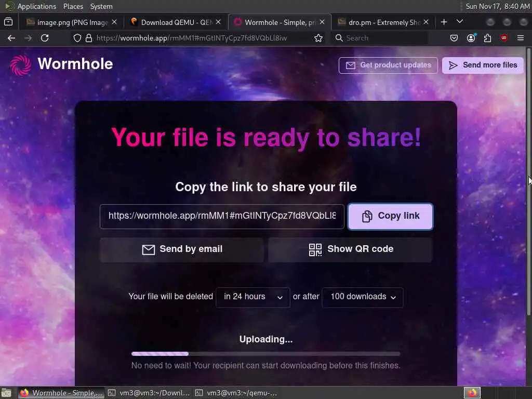
Task: Close the image.png tab
Action: [x=114, y=22]
